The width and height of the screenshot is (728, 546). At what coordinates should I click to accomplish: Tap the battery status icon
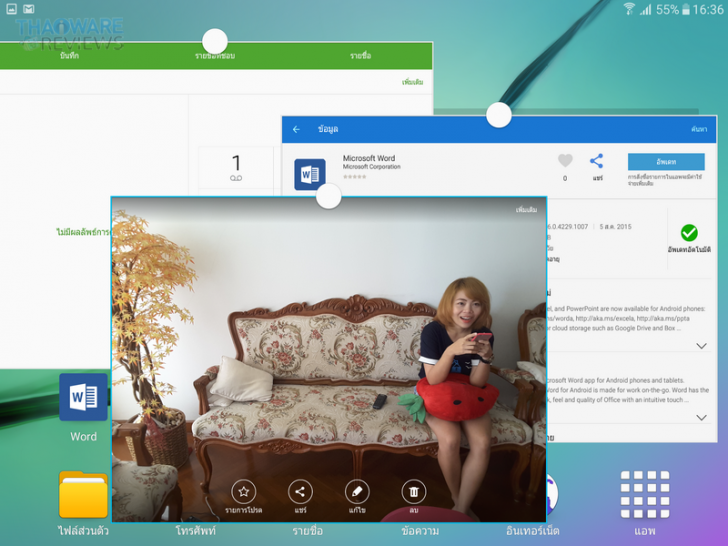click(x=686, y=9)
